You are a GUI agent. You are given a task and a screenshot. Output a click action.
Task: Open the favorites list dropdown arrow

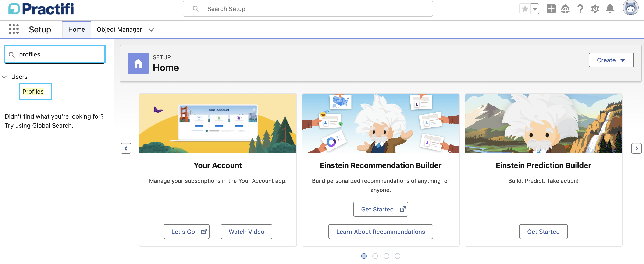pos(535,9)
